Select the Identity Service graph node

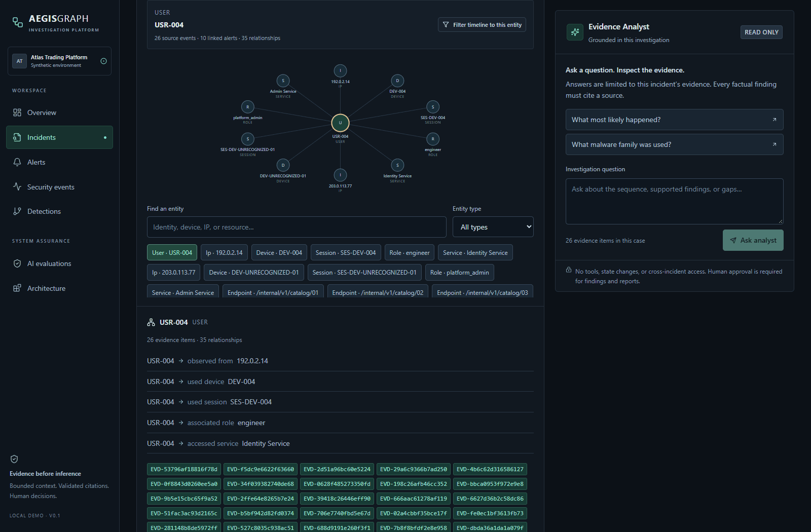coord(397,165)
